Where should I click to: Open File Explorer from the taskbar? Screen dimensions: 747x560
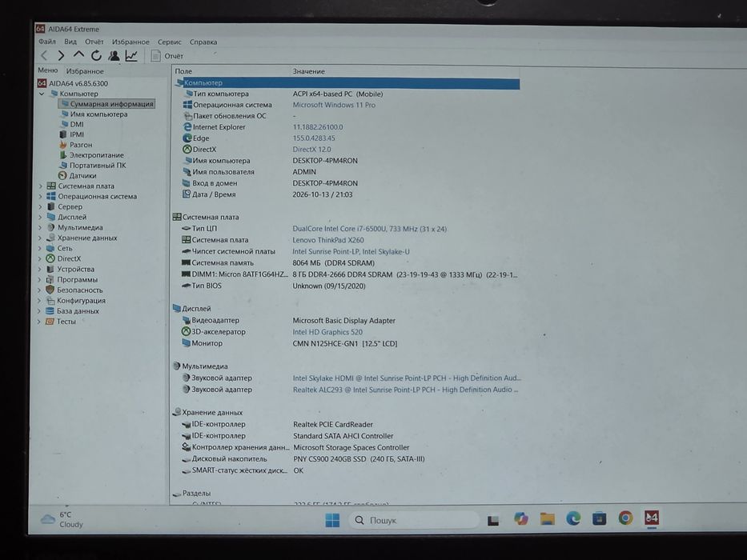pos(547,518)
